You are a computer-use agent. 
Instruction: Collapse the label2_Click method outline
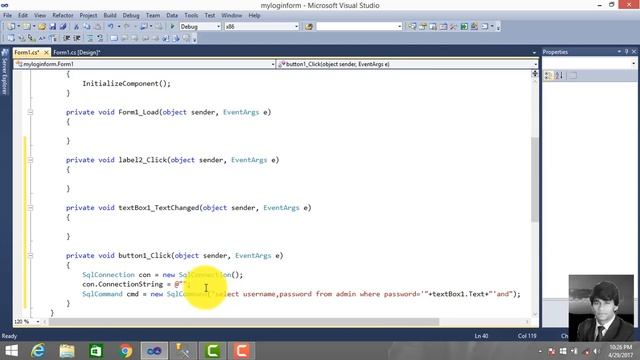pos(30,160)
